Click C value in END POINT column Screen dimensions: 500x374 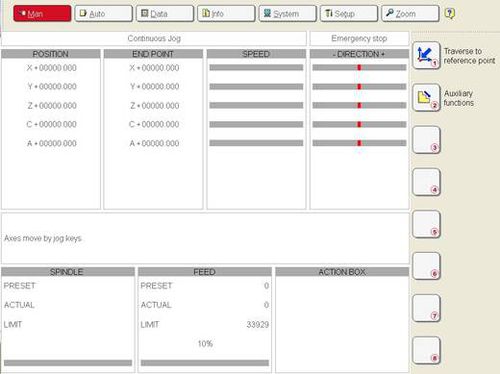coord(154,124)
